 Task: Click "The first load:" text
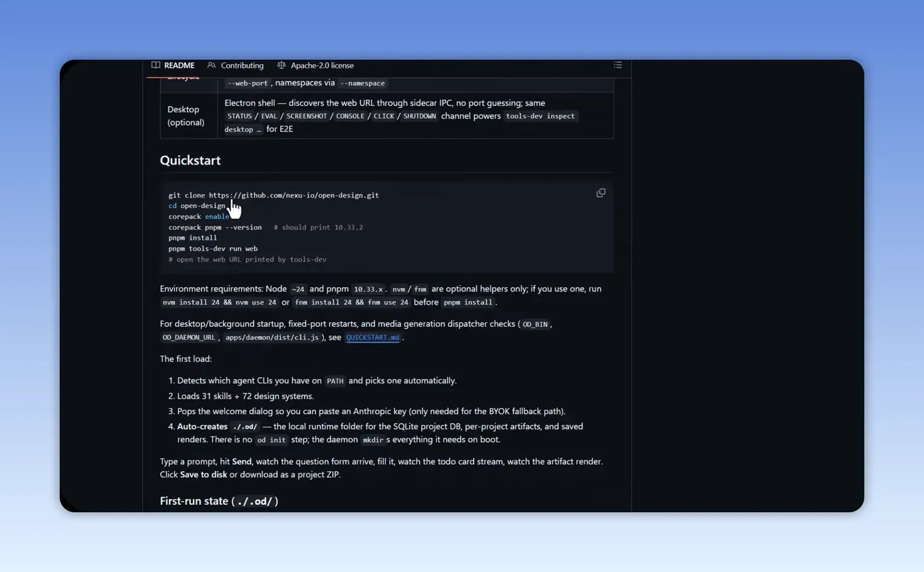pos(185,359)
